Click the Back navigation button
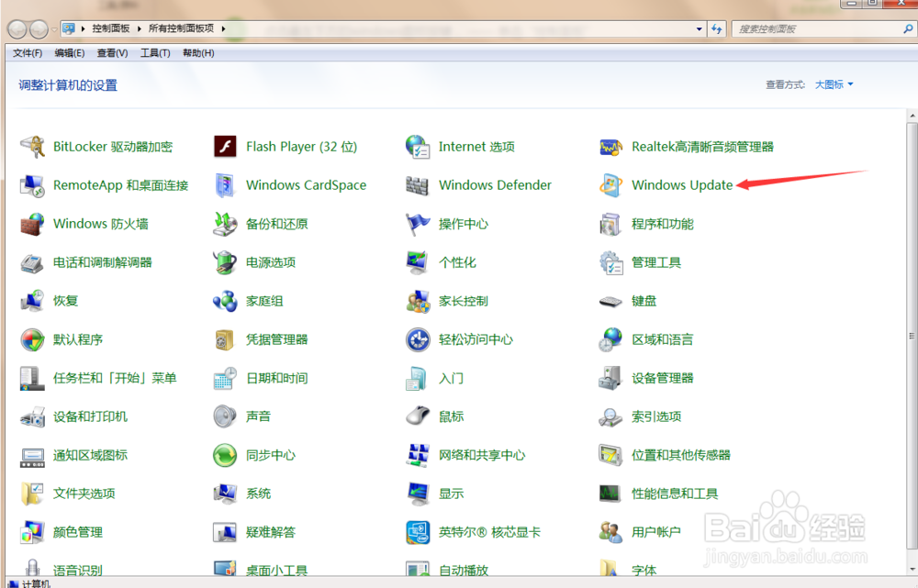The width and height of the screenshot is (918, 588). point(17,28)
